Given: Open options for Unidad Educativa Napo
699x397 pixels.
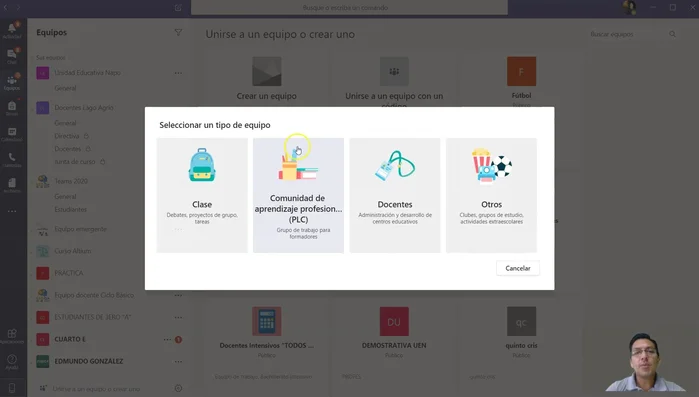Looking at the screenshot, I should pyautogui.click(x=178, y=73).
